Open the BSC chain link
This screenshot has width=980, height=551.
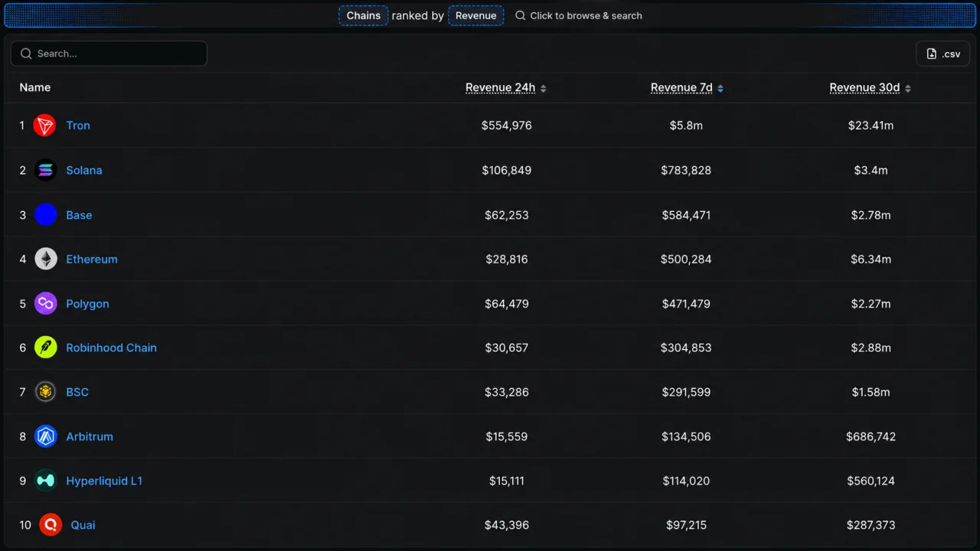(77, 392)
